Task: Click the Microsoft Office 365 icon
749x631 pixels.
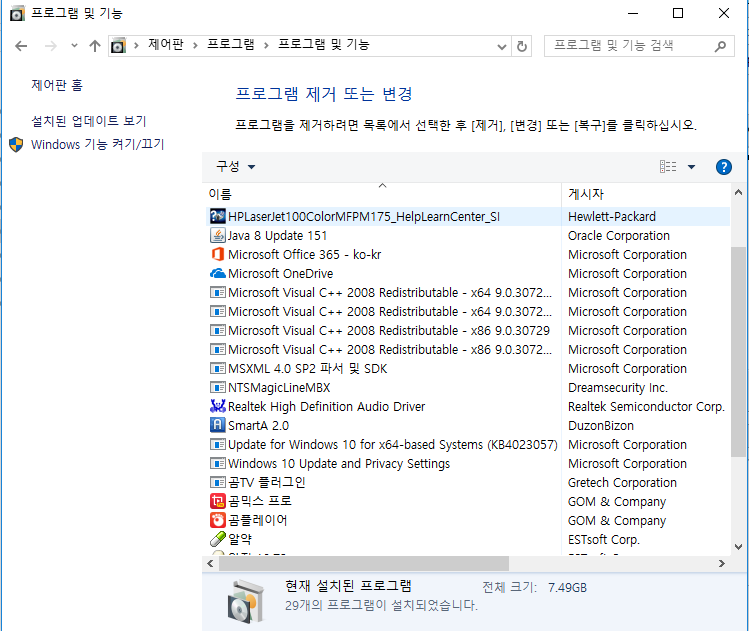Action: [218, 254]
